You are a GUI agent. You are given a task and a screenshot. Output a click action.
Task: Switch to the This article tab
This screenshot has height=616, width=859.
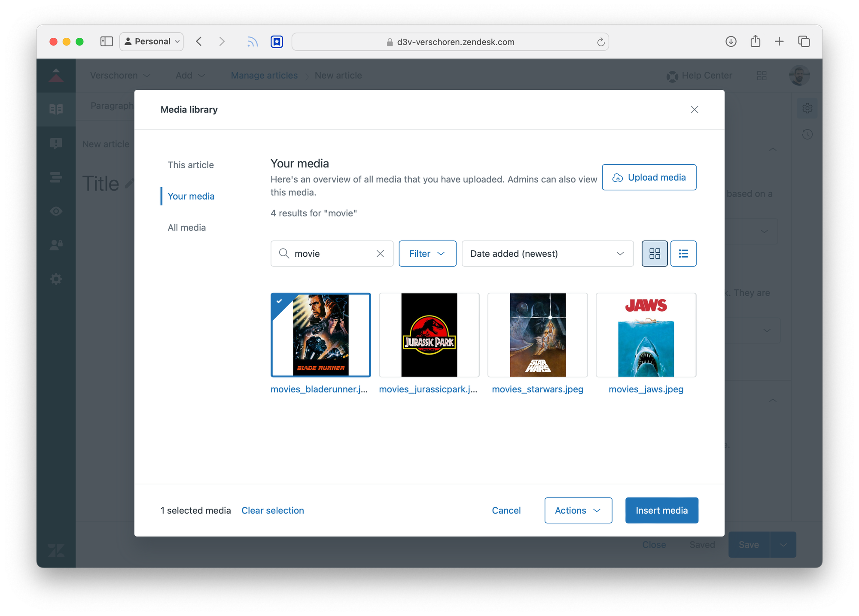pos(191,165)
